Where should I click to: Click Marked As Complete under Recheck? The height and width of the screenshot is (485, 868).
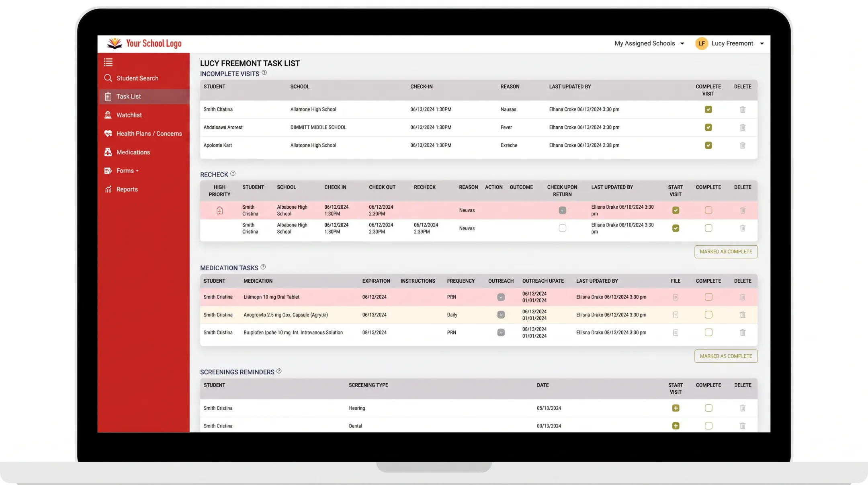click(x=726, y=252)
